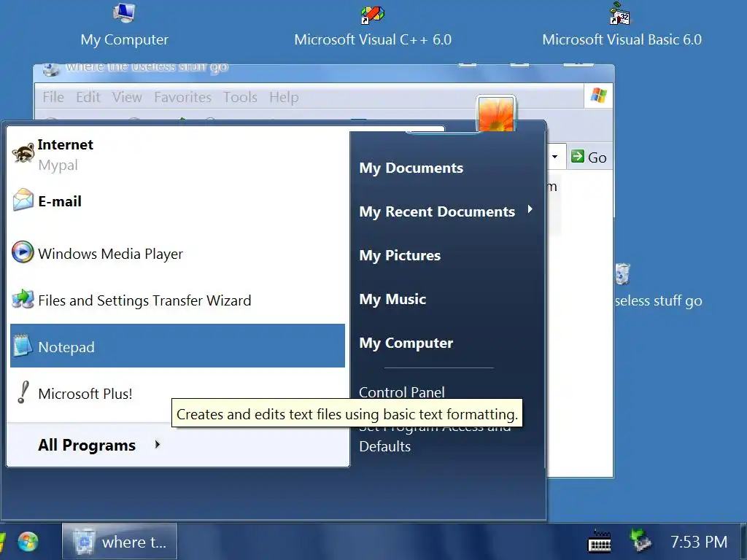Open Microsoft Visual Basic 6.0 desktop shortcut
Screen dimensions: 747x560
click(621, 13)
